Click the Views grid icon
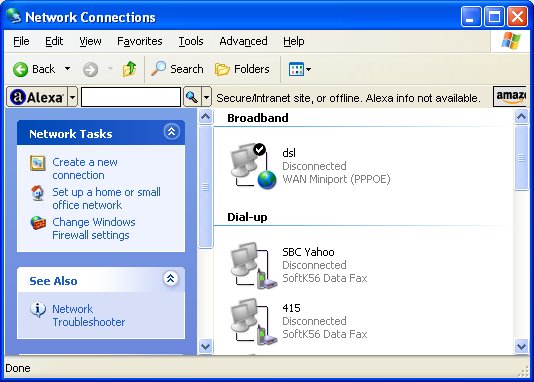The width and height of the screenshot is (534, 382). [x=296, y=69]
